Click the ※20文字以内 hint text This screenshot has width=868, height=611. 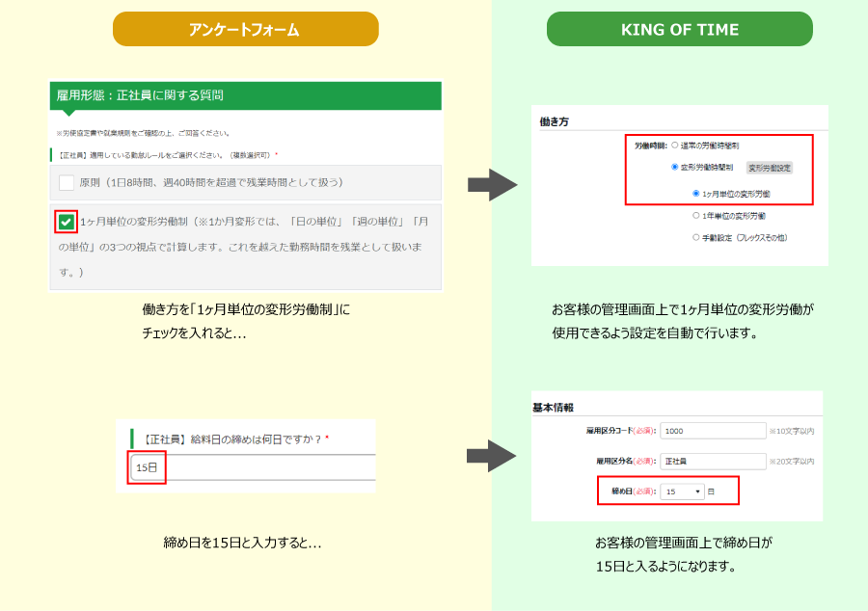(792, 462)
